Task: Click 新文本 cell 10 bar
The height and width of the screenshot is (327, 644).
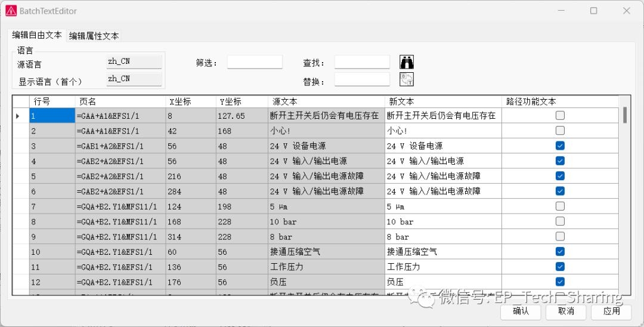Action: 443,221
